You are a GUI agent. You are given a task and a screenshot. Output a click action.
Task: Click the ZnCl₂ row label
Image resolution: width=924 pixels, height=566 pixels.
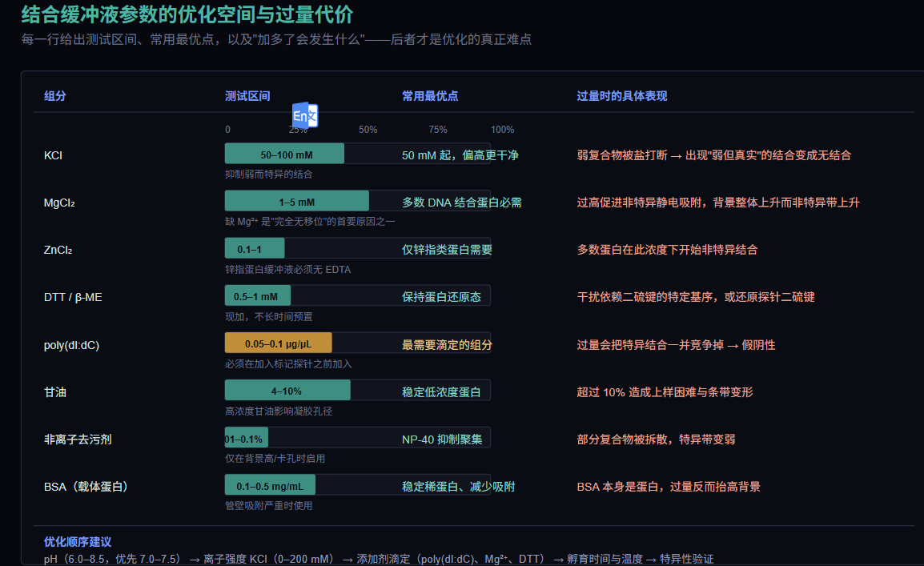coord(58,250)
